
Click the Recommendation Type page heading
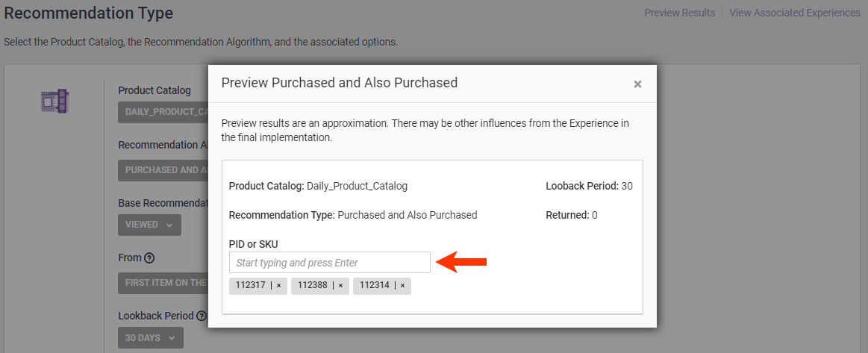pos(88,13)
